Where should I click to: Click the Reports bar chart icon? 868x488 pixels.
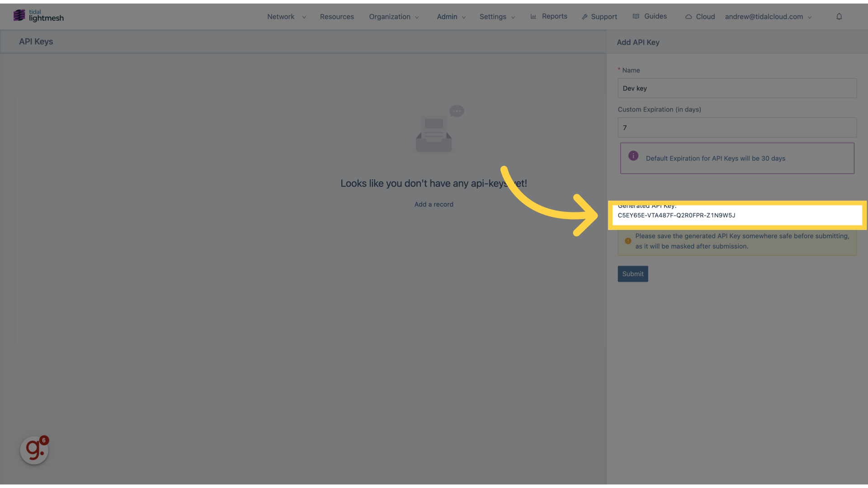(533, 16)
